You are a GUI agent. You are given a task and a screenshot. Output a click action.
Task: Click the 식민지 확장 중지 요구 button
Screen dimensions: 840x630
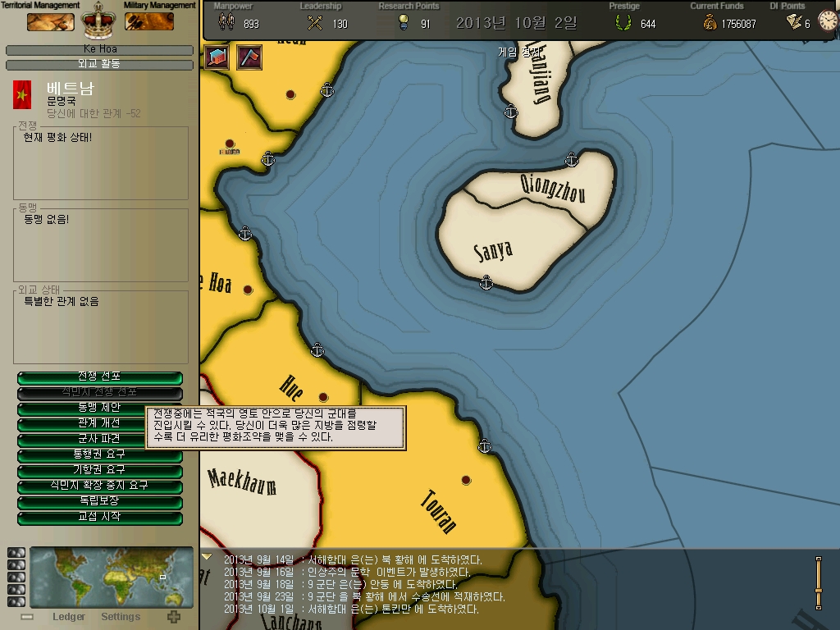99,486
